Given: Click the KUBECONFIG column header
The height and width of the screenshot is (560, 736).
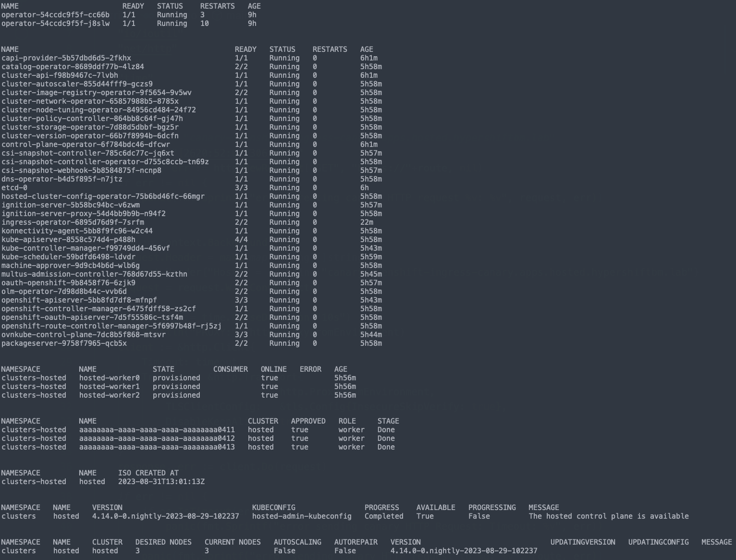Looking at the screenshot, I should point(273,508).
